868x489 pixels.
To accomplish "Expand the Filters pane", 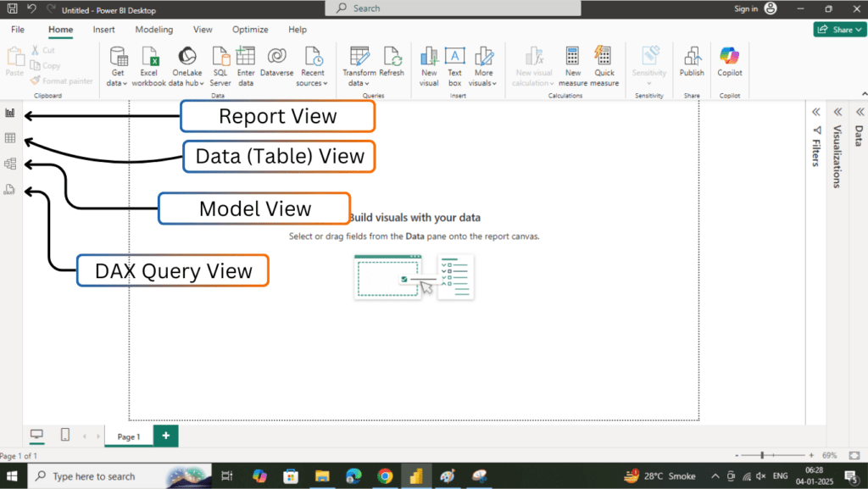I will [816, 113].
